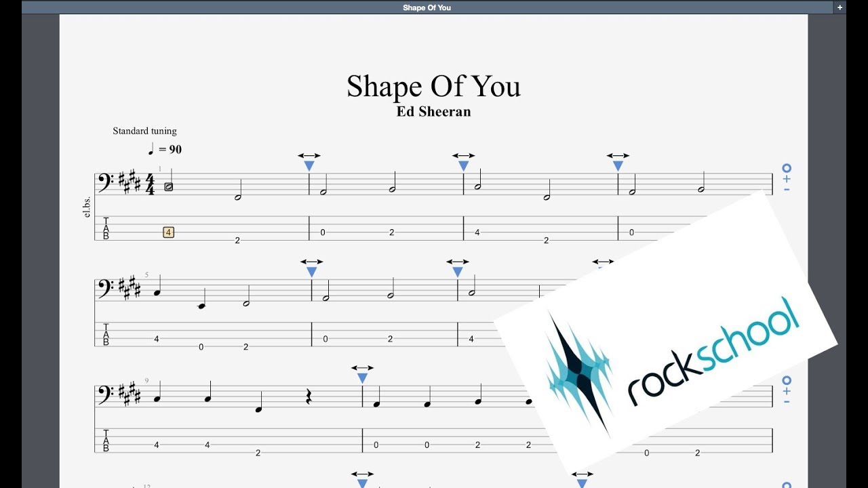Click the key signature sharps on first staff

pyautogui.click(x=129, y=182)
